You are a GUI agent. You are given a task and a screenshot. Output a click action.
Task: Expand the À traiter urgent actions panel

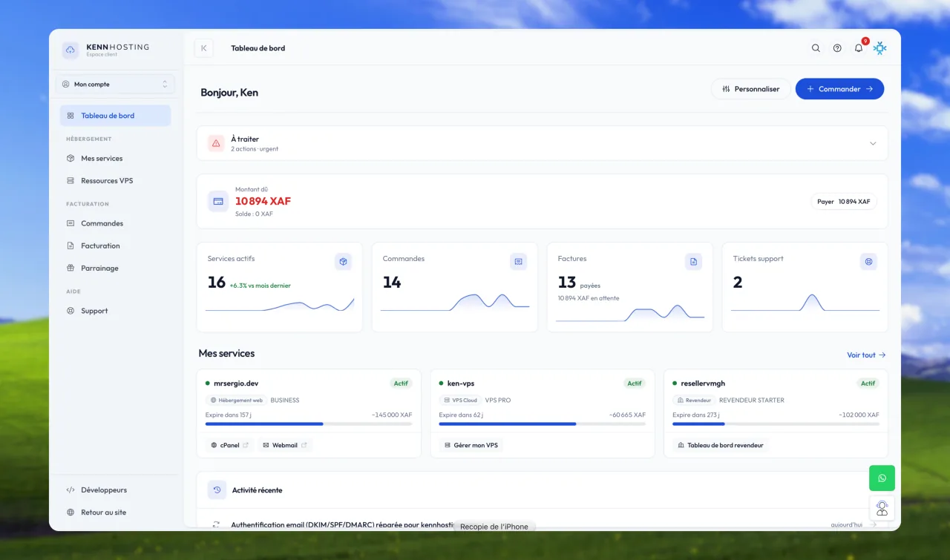[543, 143]
